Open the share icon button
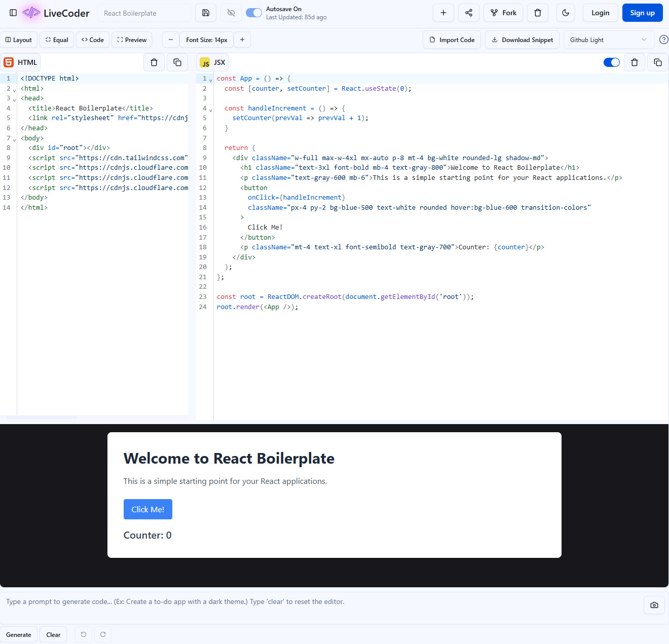Screen dimensions: 669x644 click(x=469, y=13)
